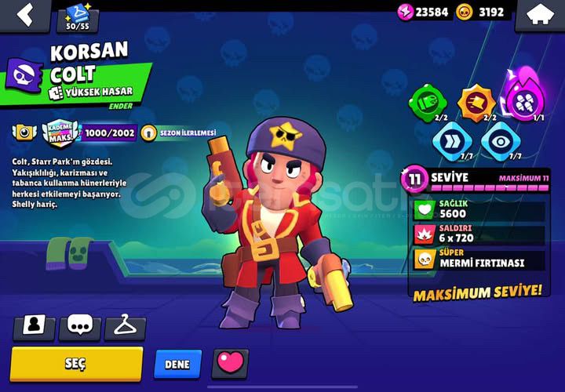Click the blue DENE button
The width and height of the screenshot is (565, 392).
[x=177, y=364]
